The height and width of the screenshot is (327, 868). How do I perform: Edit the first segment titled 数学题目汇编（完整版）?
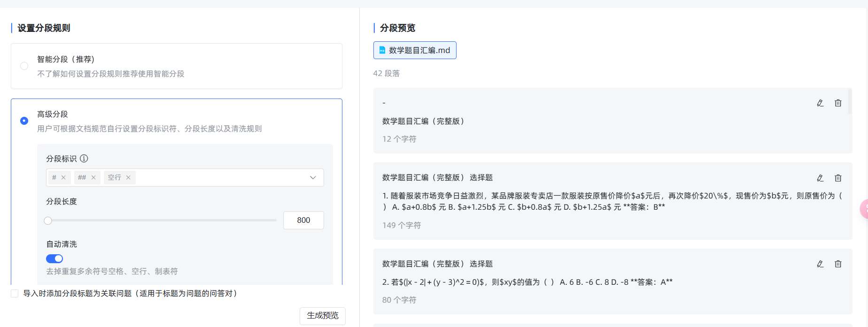coord(820,103)
